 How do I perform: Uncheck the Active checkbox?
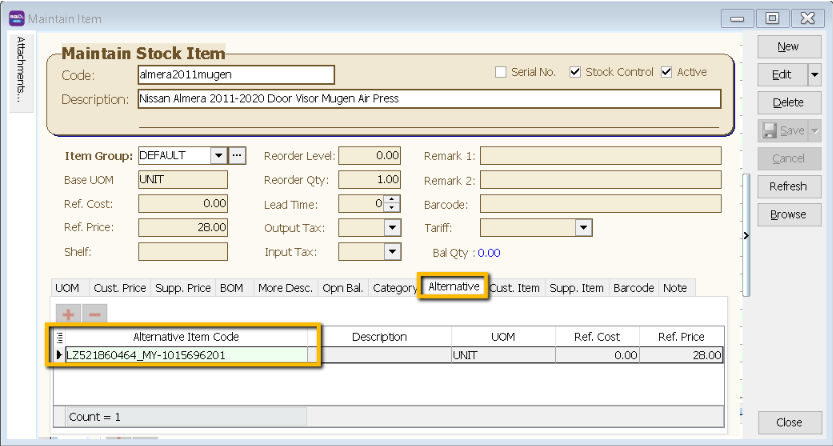point(667,72)
